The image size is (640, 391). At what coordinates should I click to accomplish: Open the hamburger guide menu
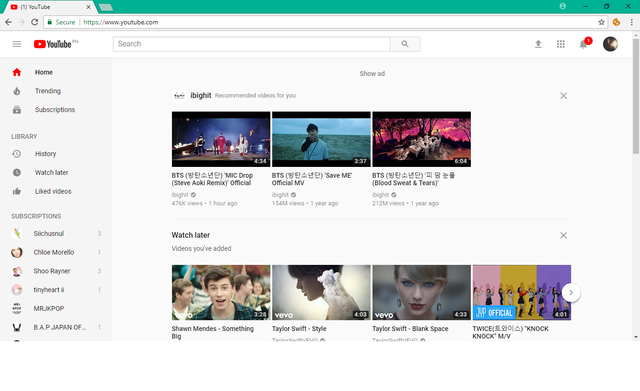pyautogui.click(x=17, y=44)
